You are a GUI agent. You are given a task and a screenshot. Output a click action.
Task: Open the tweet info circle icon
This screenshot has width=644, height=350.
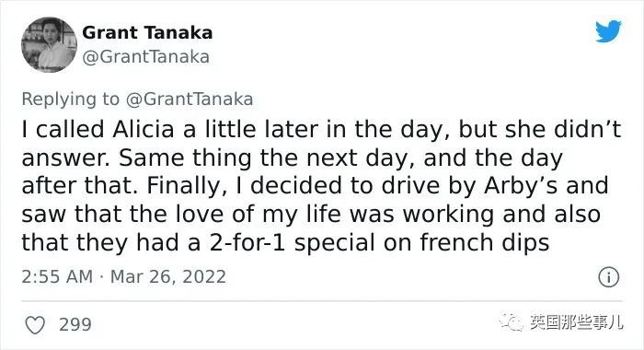608,277
